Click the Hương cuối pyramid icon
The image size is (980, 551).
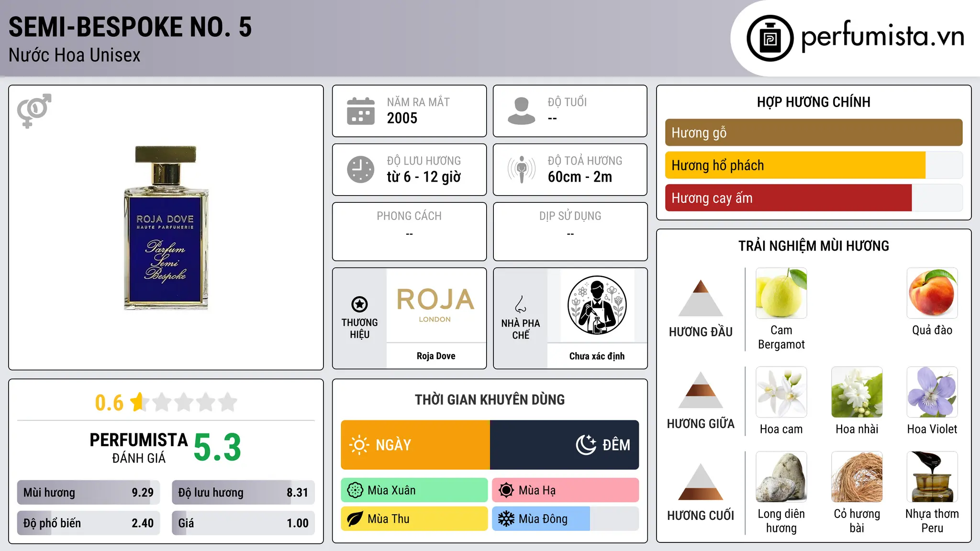(x=701, y=482)
